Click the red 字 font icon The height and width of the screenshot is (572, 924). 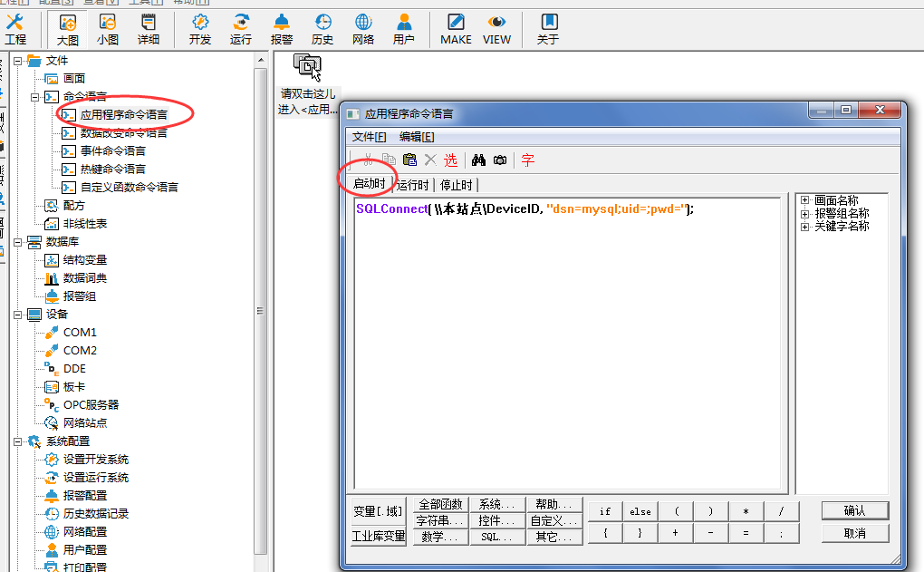pos(528,160)
